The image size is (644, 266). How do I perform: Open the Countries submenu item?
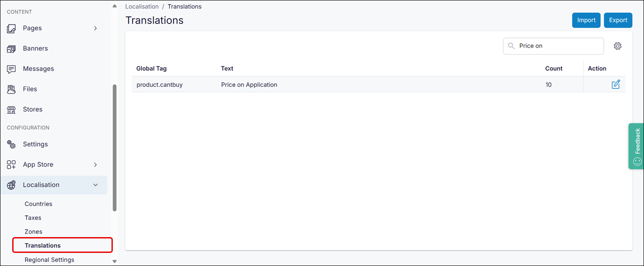point(38,204)
